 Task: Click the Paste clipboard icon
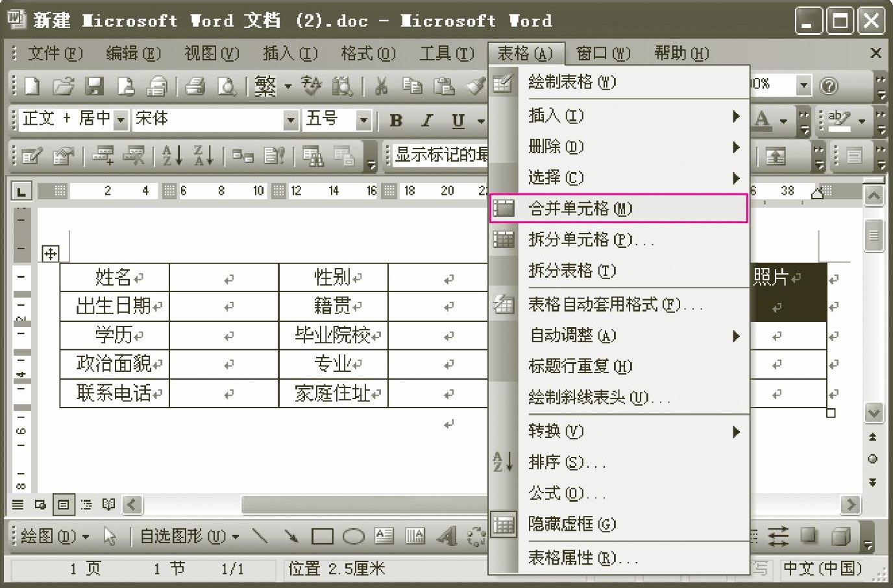coord(444,85)
